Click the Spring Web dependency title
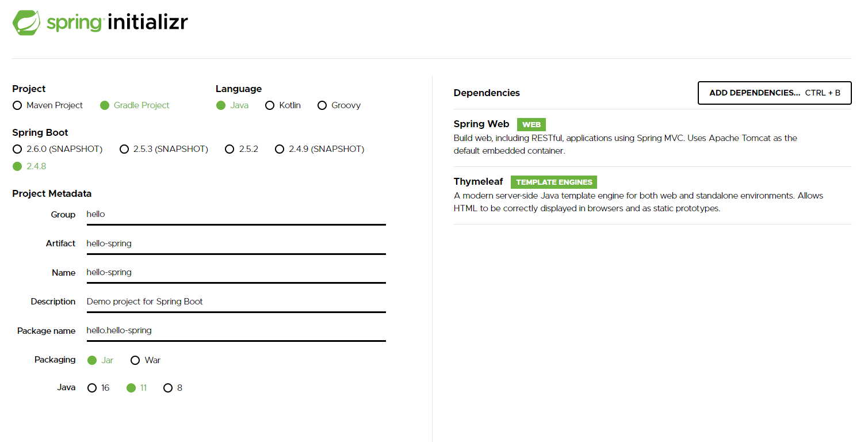The height and width of the screenshot is (442, 868). [x=481, y=124]
